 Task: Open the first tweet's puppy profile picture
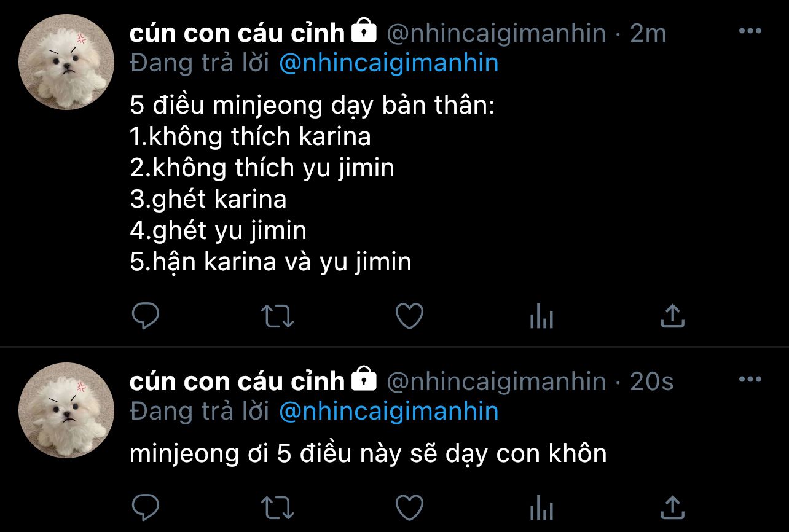click(66, 62)
